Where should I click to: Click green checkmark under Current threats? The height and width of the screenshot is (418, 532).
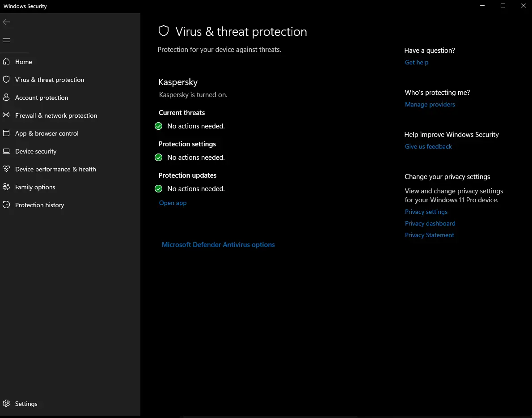(x=158, y=126)
